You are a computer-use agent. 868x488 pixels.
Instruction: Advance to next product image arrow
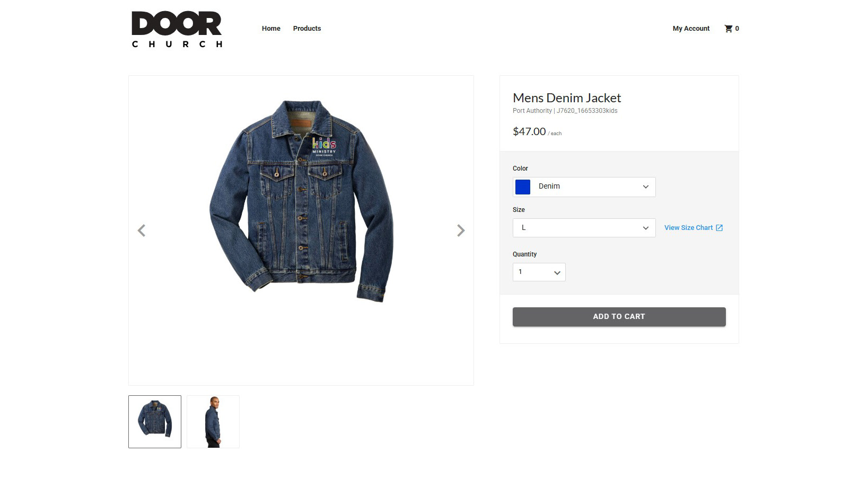coord(461,230)
